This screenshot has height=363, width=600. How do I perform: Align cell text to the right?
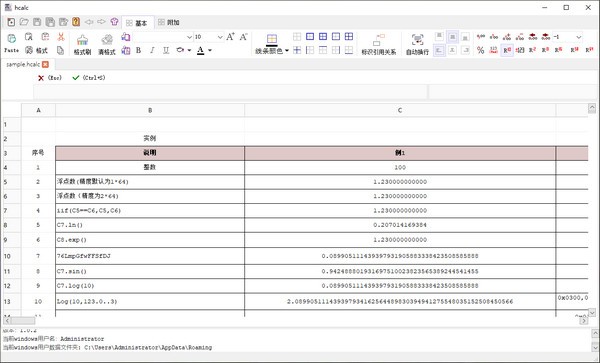(x=465, y=50)
